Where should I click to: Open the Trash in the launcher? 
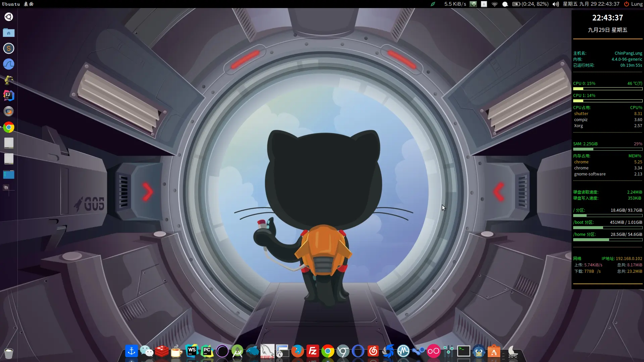point(9,353)
